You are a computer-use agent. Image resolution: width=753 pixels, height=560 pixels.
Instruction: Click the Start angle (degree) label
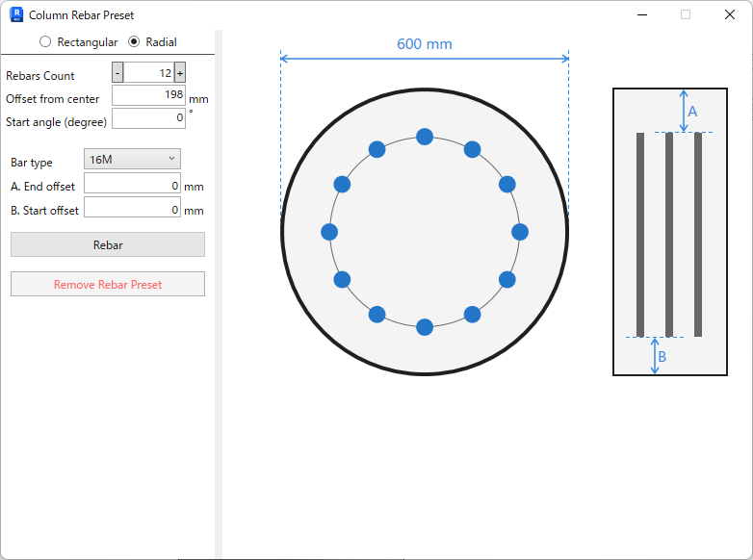(x=56, y=122)
